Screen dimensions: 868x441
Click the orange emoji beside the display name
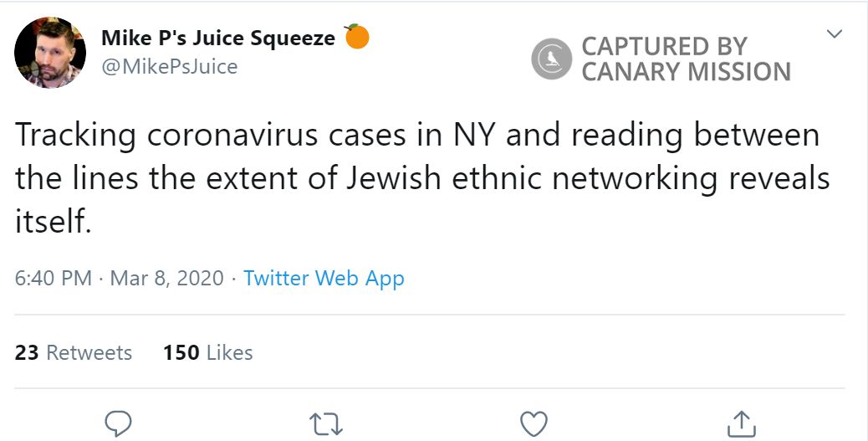[357, 38]
